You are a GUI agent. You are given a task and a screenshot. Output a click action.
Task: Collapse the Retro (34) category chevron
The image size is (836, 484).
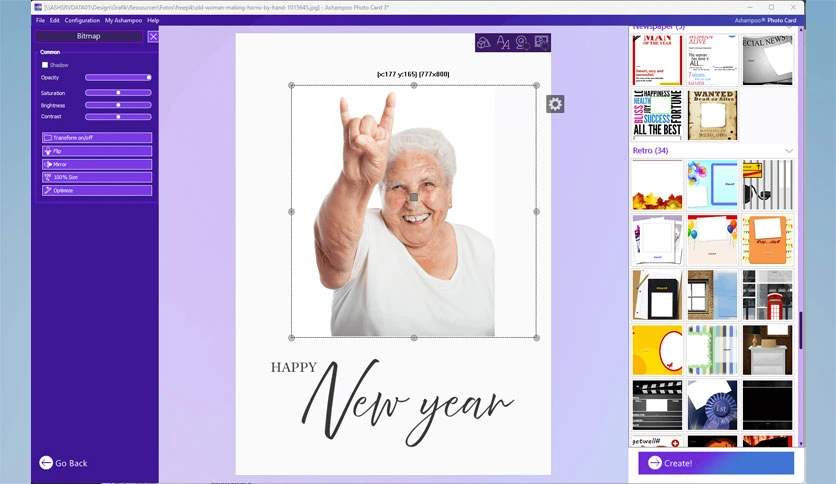[x=789, y=151]
